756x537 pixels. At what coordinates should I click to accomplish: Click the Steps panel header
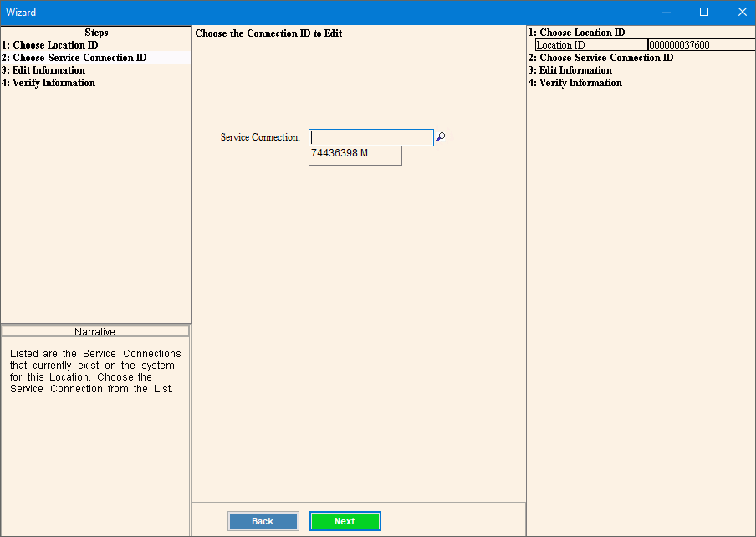pyautogui.click(x=95, y=33)
